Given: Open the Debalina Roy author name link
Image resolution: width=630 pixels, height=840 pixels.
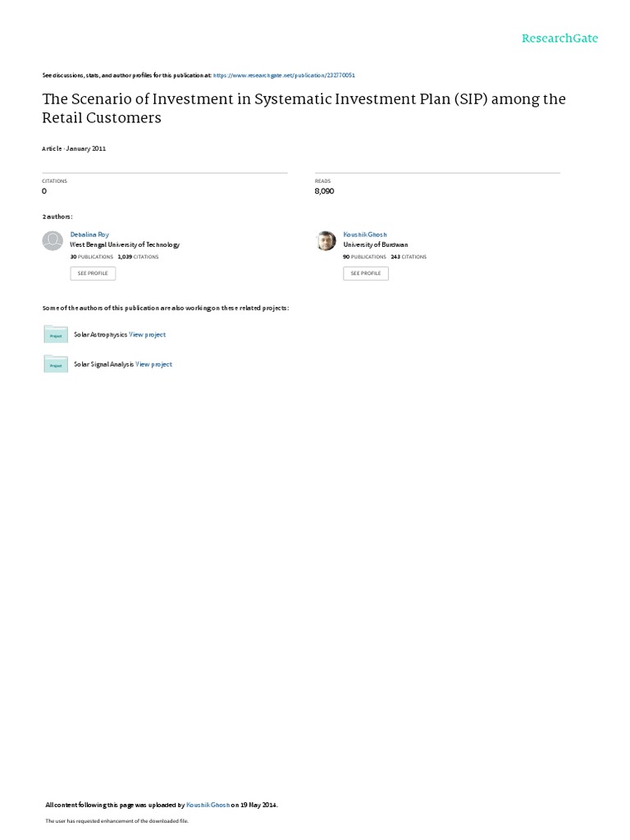Looking at the screenshot, I should 89,235.
